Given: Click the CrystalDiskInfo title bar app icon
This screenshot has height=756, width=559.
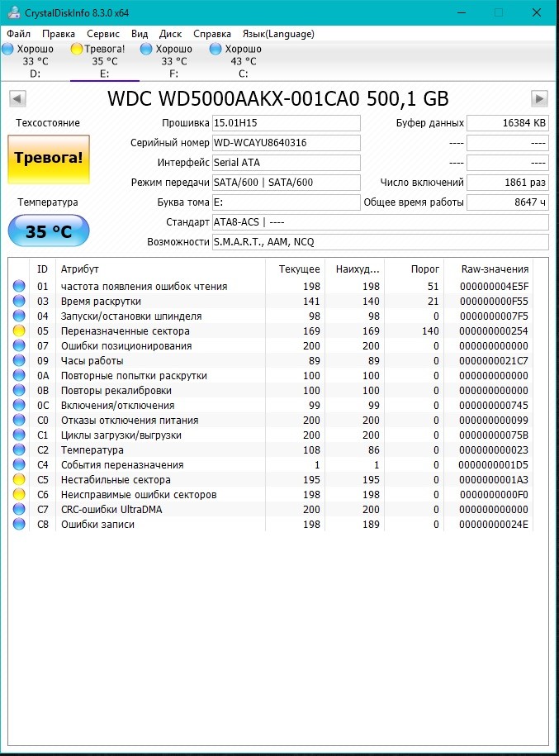Looking at the screenshot, I should point(14,12).
